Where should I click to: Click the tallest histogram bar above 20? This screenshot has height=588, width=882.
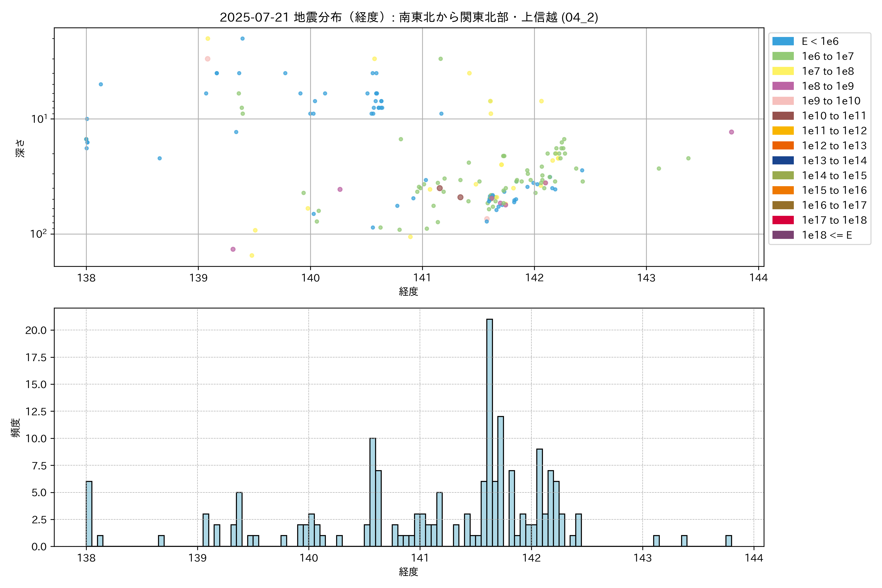[489, 431]
